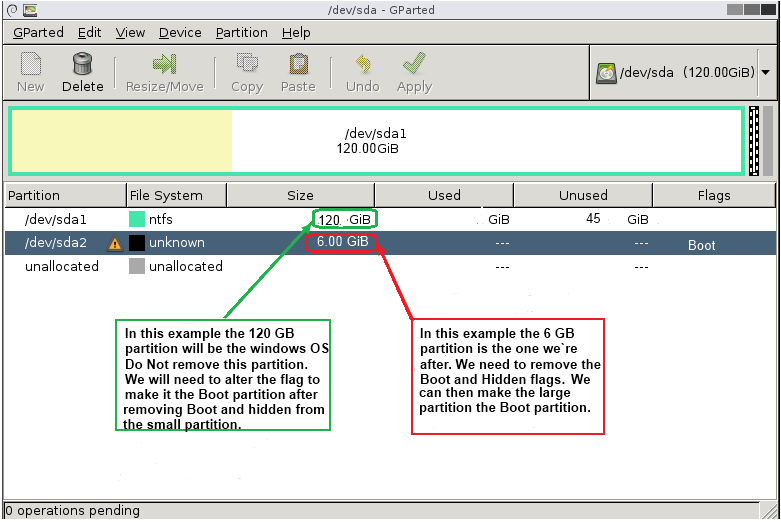Open the device selector dropdown arrow
781x522 pixels.
pyautogui.click(x=766, y=73)
